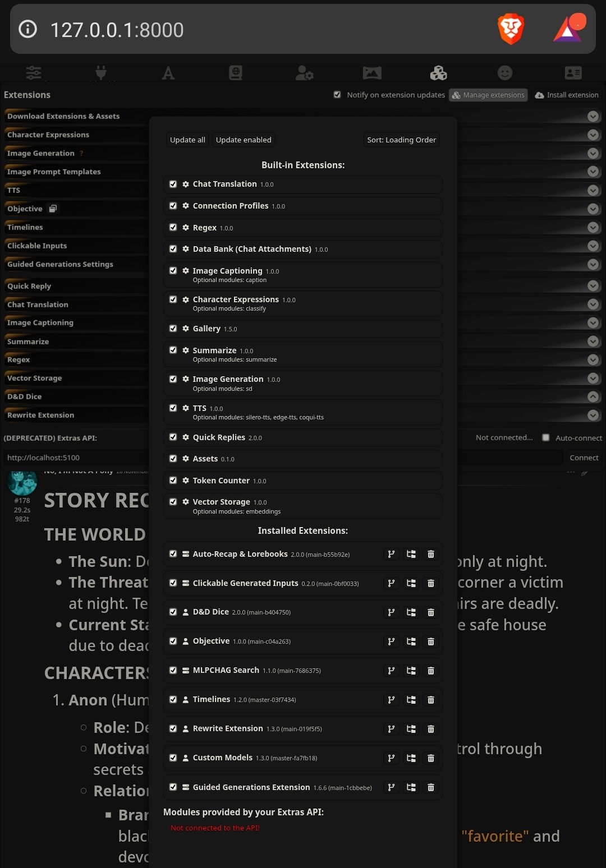The image size is (606, 868).
Task: Toggle Quick Replies extension checkbox
Action: click(173, 437)
